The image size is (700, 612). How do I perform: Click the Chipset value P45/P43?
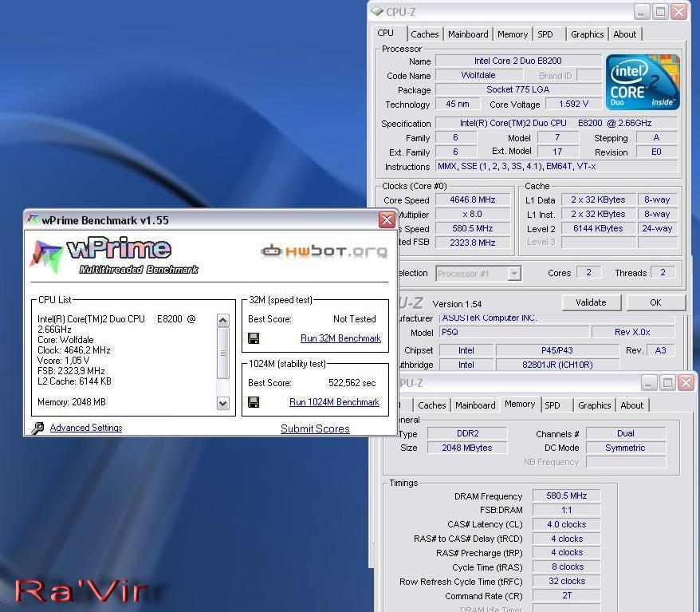(557, 350)
